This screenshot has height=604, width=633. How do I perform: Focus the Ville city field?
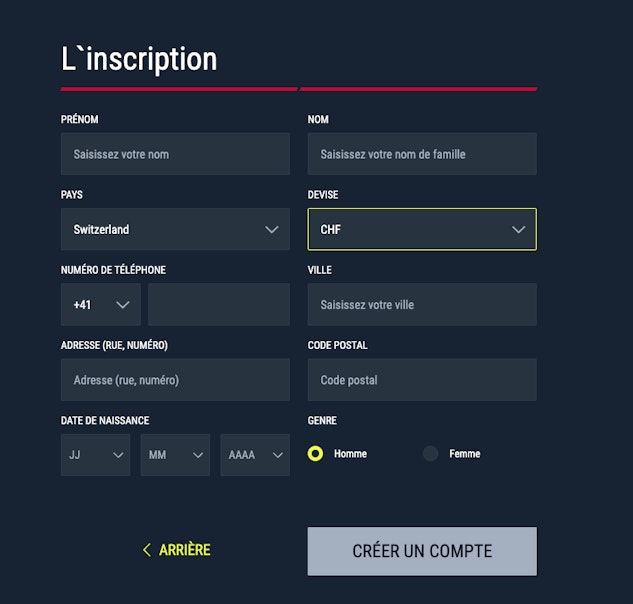(x=421, y=305)
